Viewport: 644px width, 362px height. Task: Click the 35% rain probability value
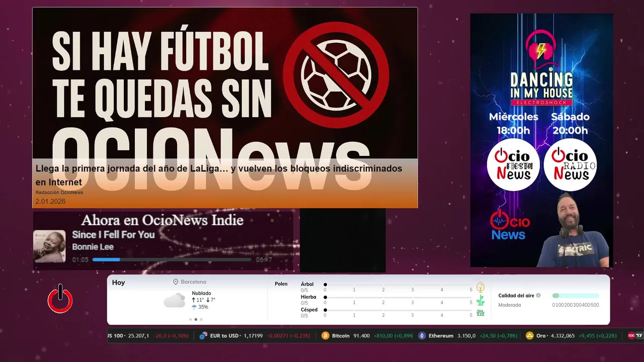(x=203, y=307)
